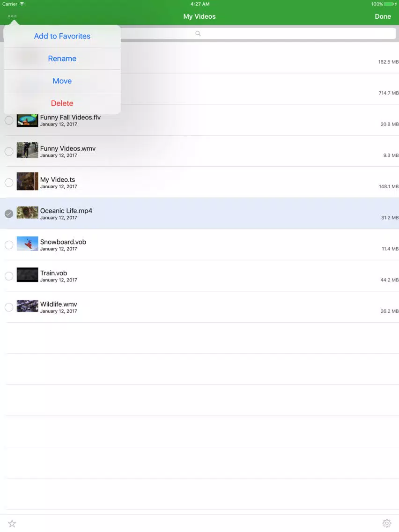Click the 162.5 MB file size
Viewport: 399px width, 532px height.
click(389, 62)
